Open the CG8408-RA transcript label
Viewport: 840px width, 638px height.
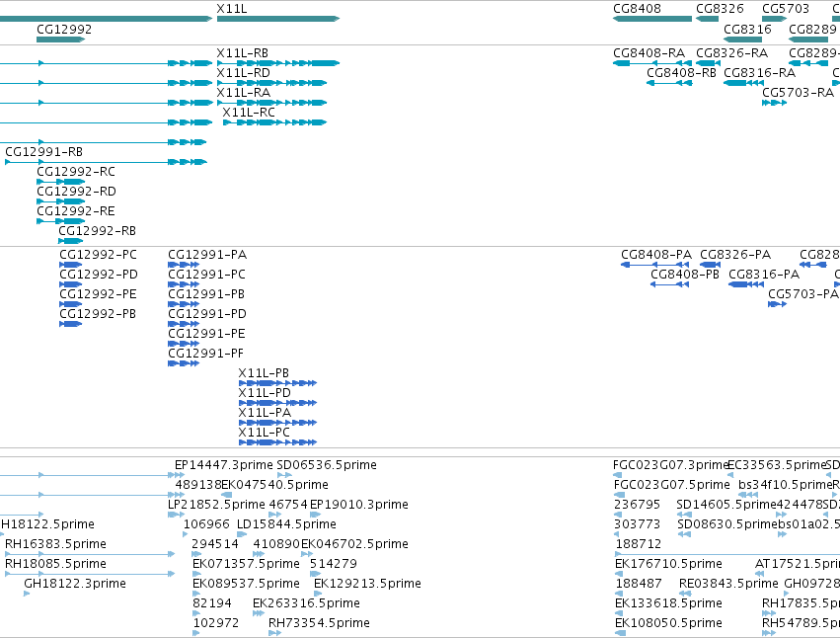(649, 53)
